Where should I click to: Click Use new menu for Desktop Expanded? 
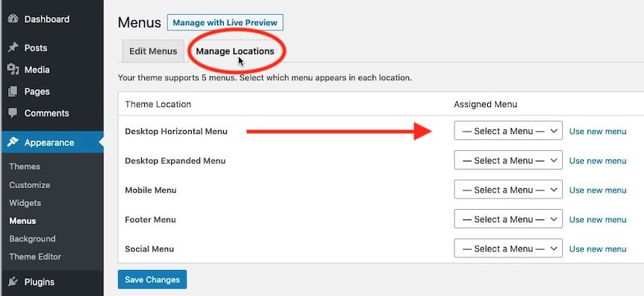[x=598, y=161]
